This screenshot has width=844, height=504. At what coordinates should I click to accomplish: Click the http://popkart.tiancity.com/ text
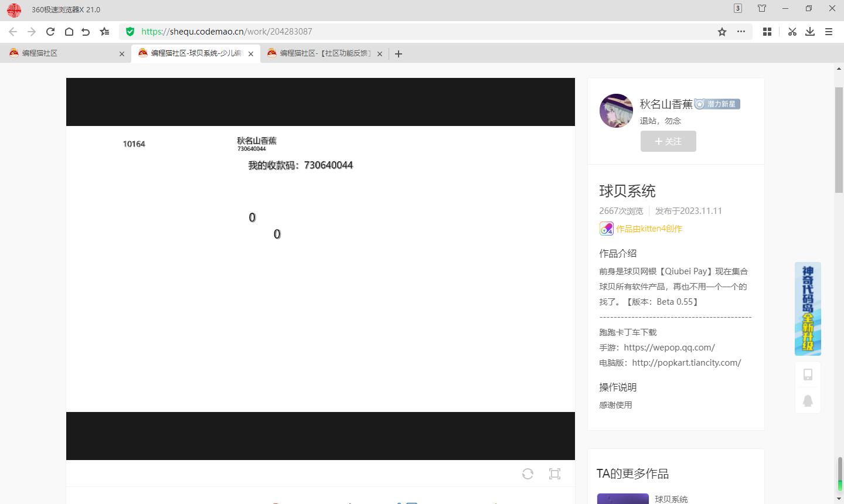coord(687,363)
